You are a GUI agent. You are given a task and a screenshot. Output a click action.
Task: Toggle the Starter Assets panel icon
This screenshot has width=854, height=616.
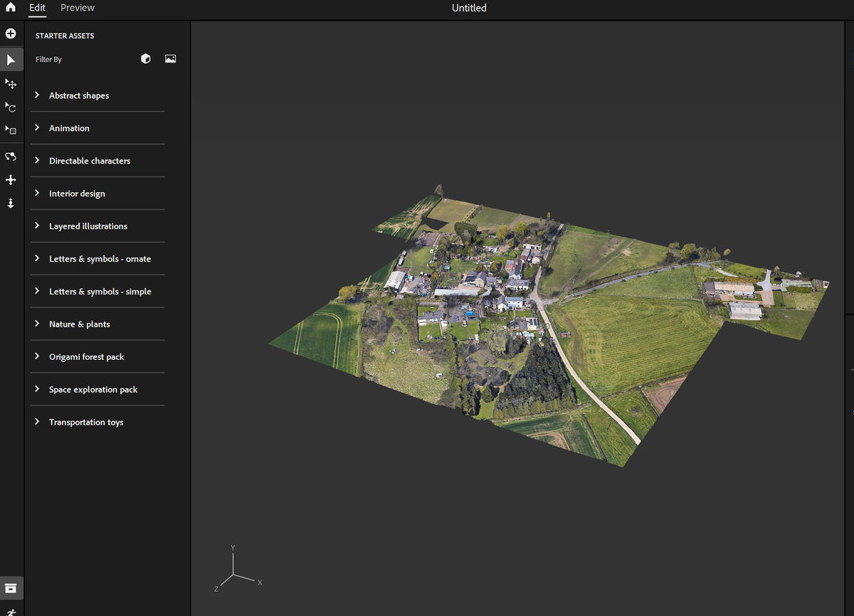[x=11, y=588]
